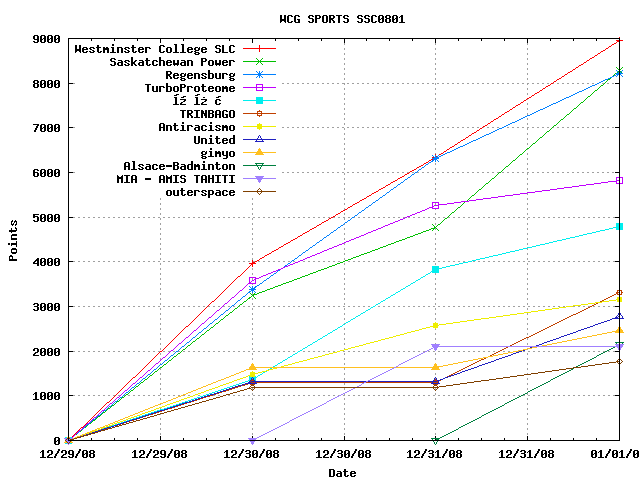Image resolution: width=640 pixels, height=480 pixels.
Task: Click the 12/30/08 data-point tick label on x-axis
Action: 252,455
